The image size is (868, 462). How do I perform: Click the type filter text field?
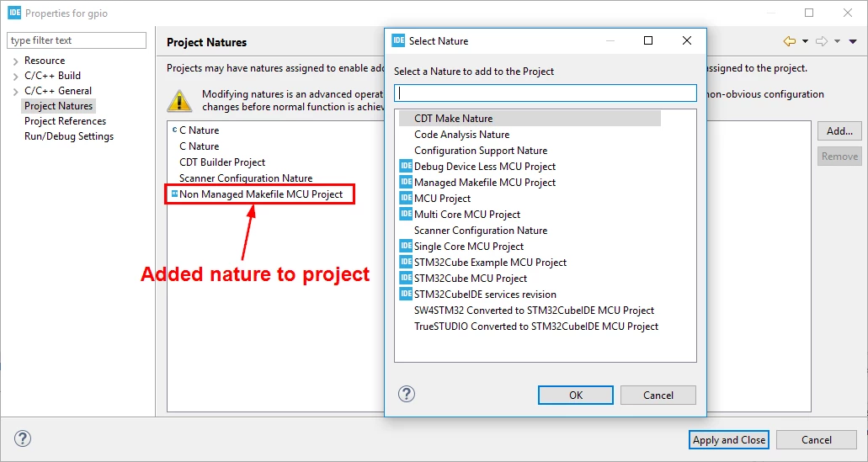(77, 40)
